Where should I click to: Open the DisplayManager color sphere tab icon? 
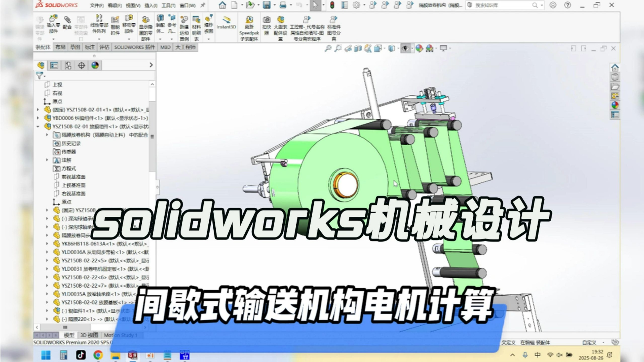tap(95, 65)
